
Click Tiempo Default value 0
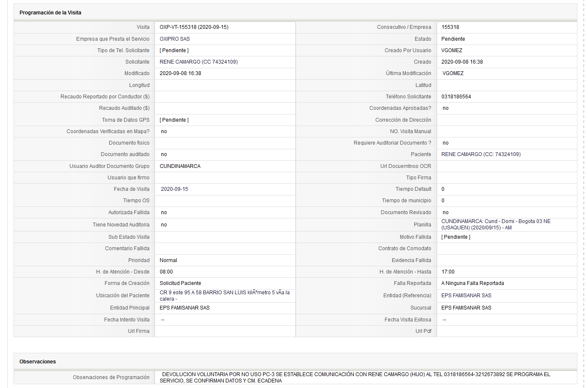443,189
